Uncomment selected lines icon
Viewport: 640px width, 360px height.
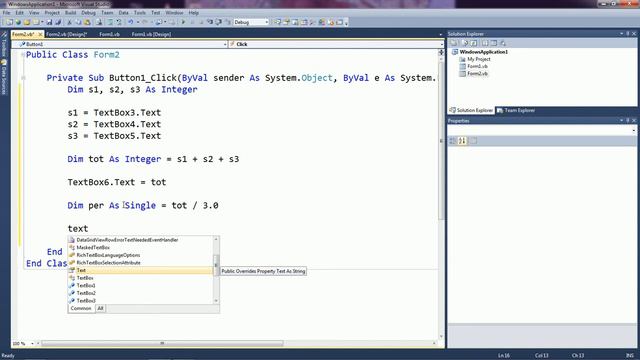pos(119,22)
